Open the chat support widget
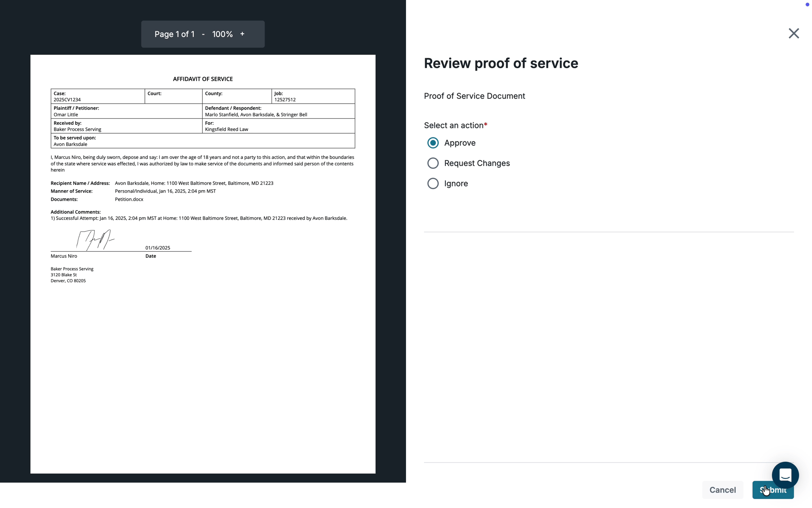The image size is (812, 508). point(785,475)
